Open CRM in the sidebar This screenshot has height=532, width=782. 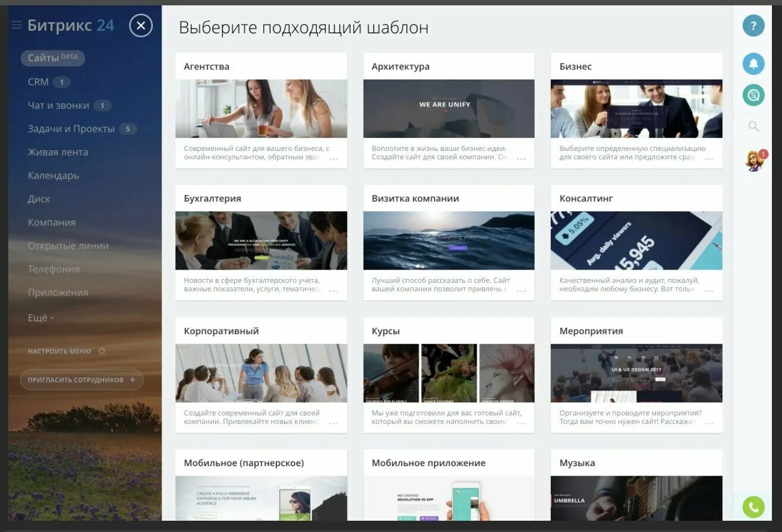[38, 82]
